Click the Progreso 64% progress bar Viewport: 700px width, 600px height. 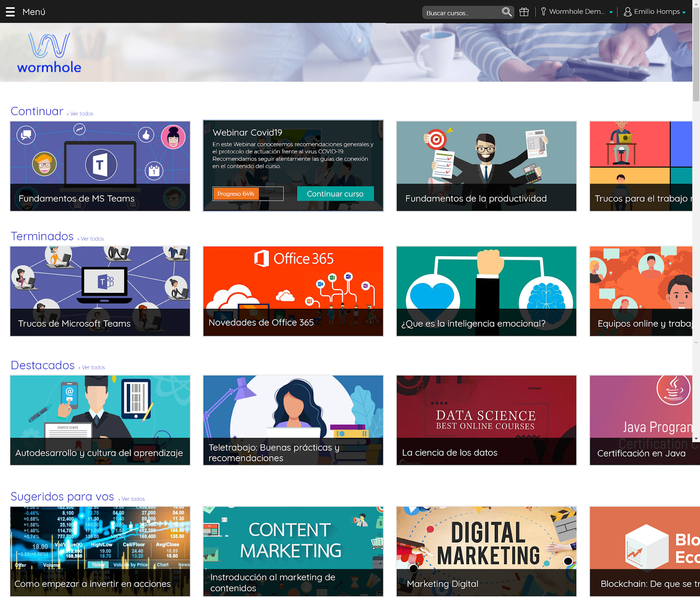tap(248, 194)
